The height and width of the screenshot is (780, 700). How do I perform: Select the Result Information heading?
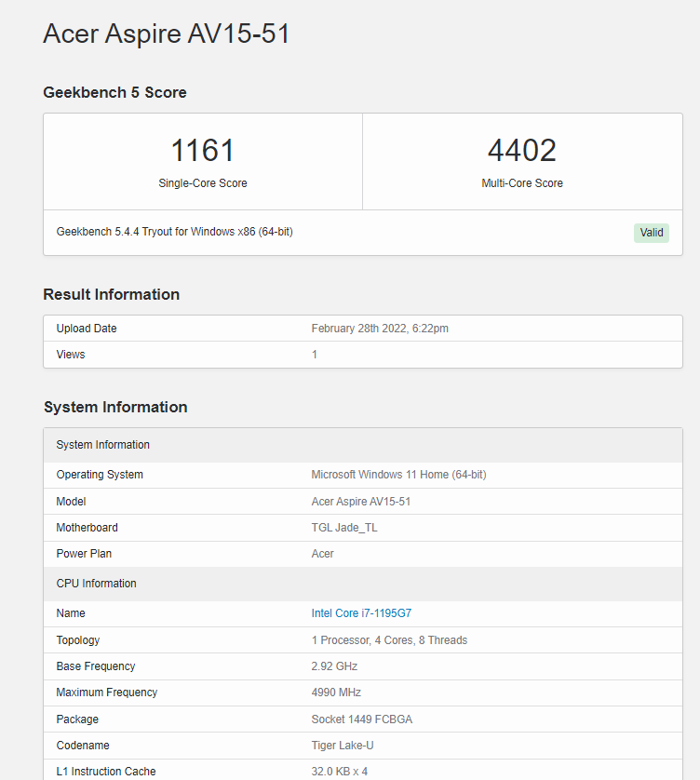pos(112,294)
